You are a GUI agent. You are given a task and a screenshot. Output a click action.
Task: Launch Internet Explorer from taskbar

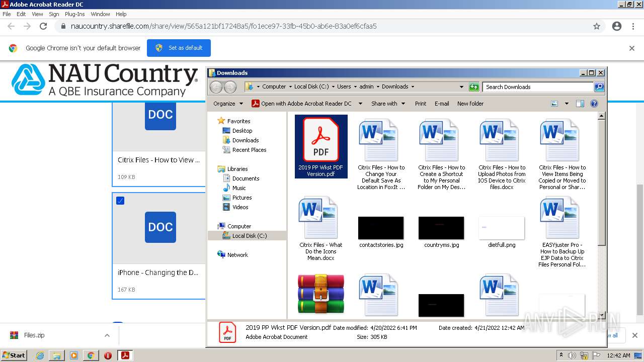pos(40,355)
